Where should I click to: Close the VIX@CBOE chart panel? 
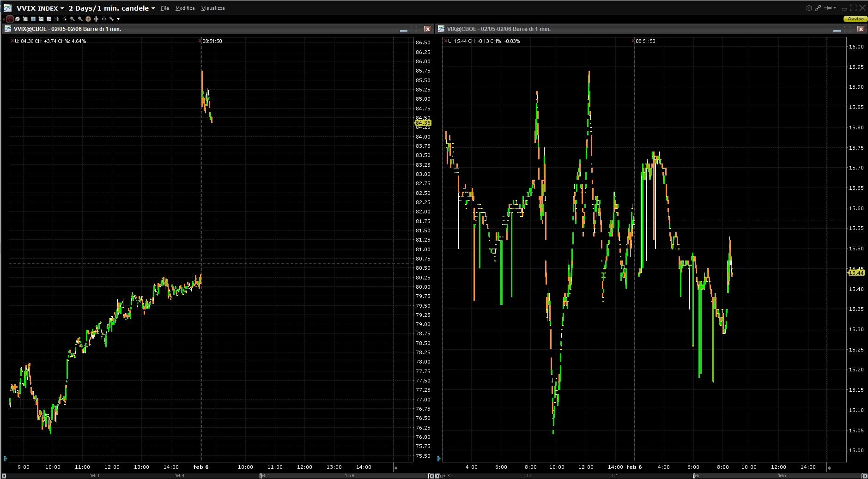(x=861, y=29)
